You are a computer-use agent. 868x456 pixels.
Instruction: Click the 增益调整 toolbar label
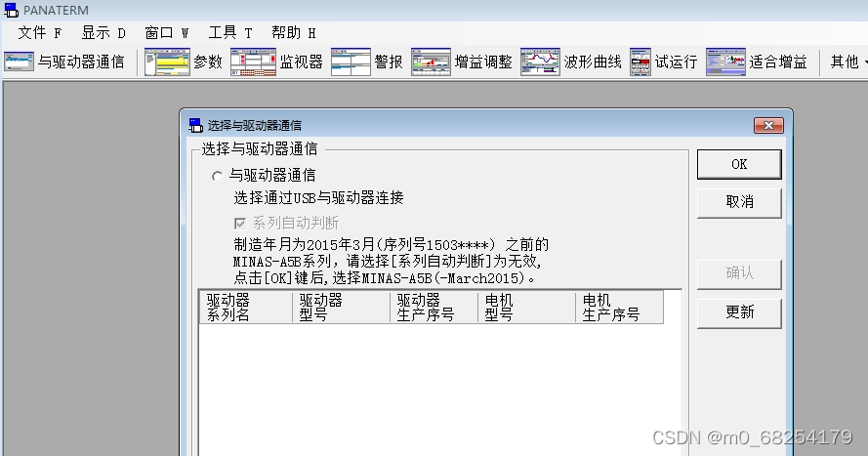[483, 62]
